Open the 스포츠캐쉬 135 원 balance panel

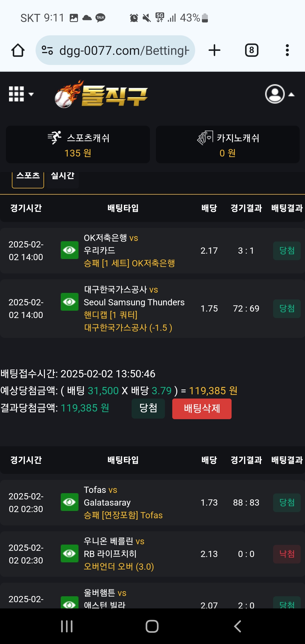(78, 144)
